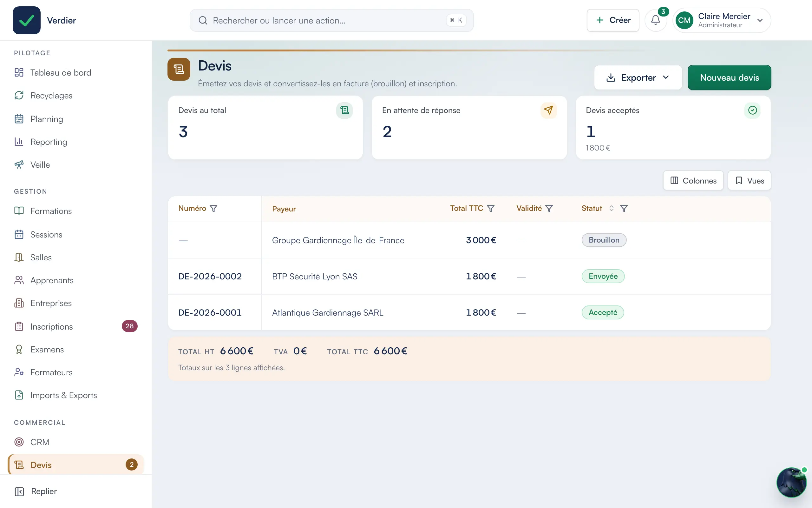Open quote DE-2026-0002
This screenshot has height=508, width=812.
210,277
